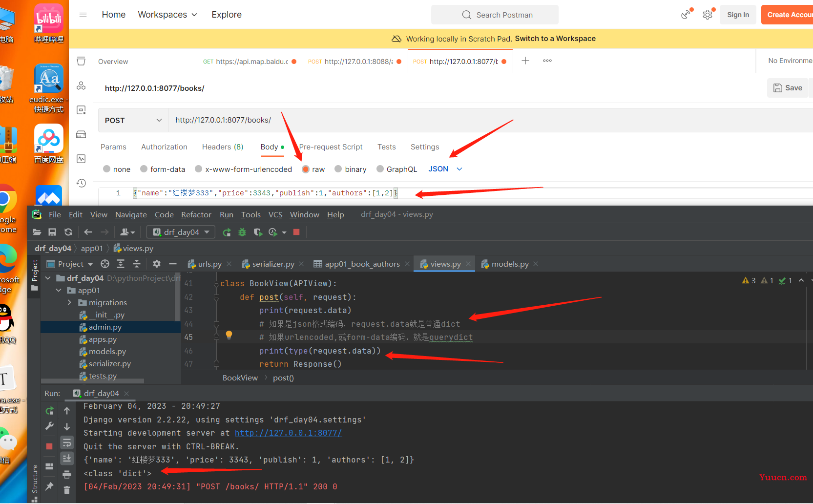This screenshot has height=504, width=813.
Task: Open Project panel settings gear icon
Action: click(x=156, y=264)
